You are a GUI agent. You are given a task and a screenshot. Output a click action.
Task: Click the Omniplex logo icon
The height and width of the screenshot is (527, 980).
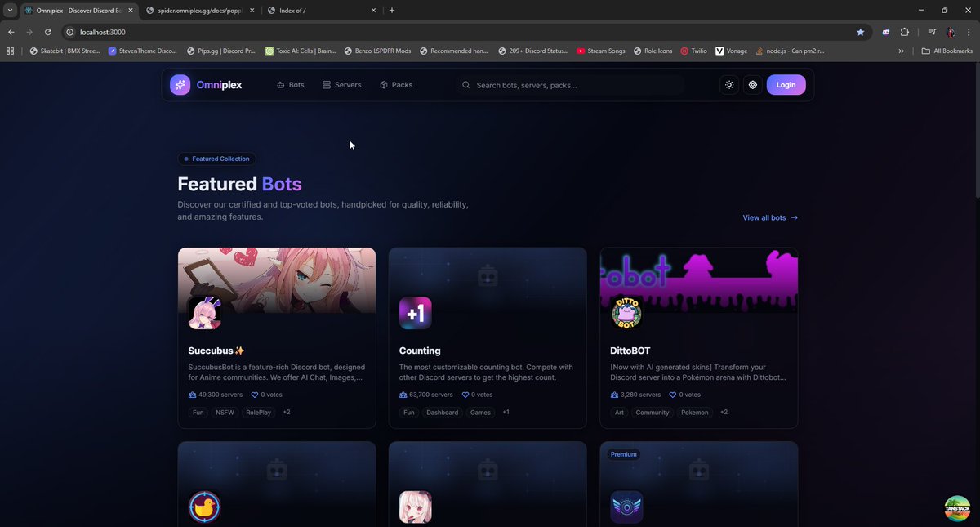click(180, 85)
